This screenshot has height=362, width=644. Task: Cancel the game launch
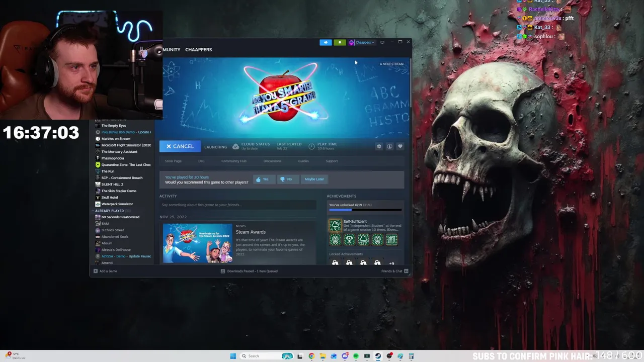(x=180, y=146)
